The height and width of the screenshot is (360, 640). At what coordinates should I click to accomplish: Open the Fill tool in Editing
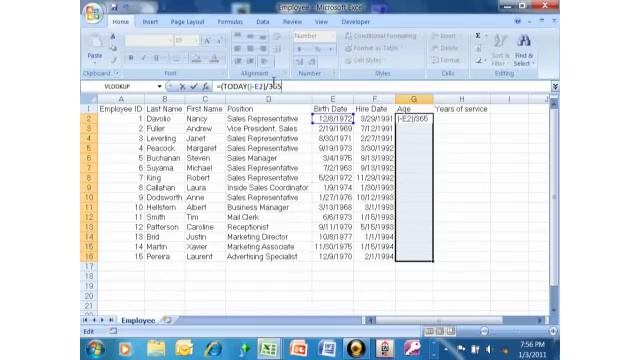pyautogui.click(x=478, y=49)
